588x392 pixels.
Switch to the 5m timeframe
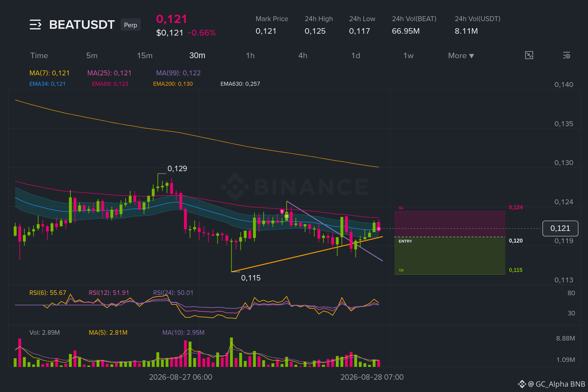coord(92,55)
